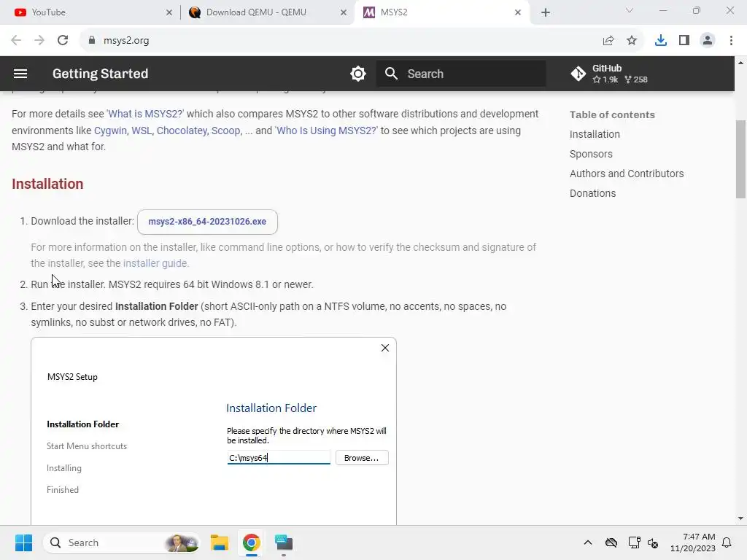Reload the msys2.org page

pyautogui.click(x=63, y=41)
